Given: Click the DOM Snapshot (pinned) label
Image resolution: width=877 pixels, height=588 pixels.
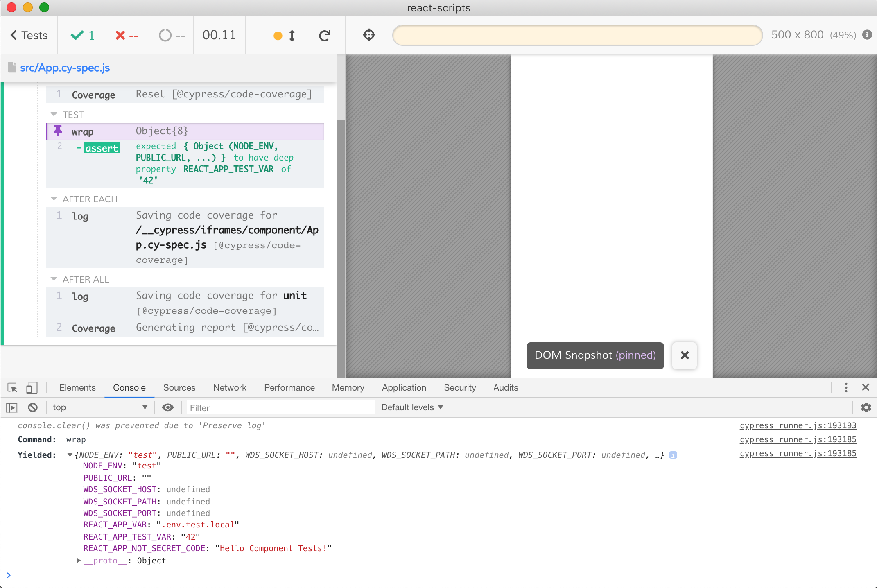Looking at the screenshot, I should click(x=595, y=355).
